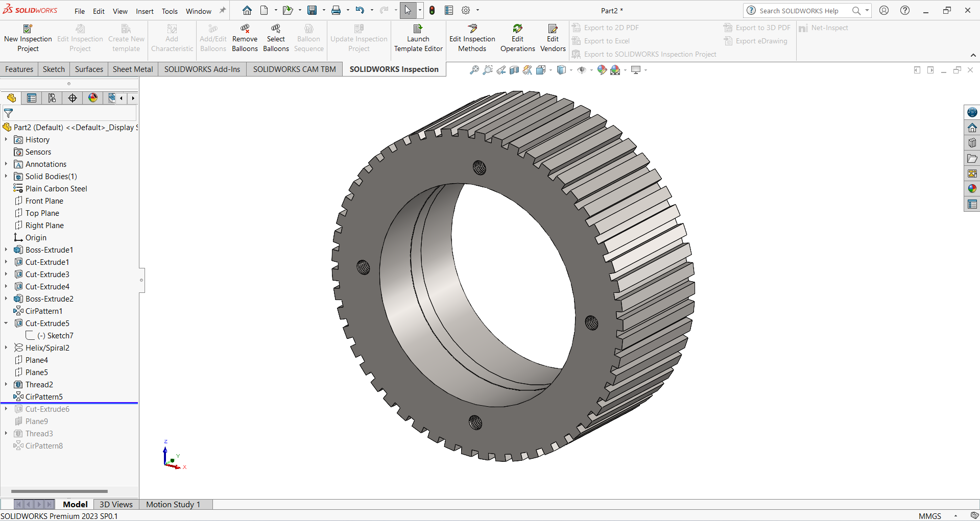Open the PropertyManager tab icon

[x=32, y=98]
